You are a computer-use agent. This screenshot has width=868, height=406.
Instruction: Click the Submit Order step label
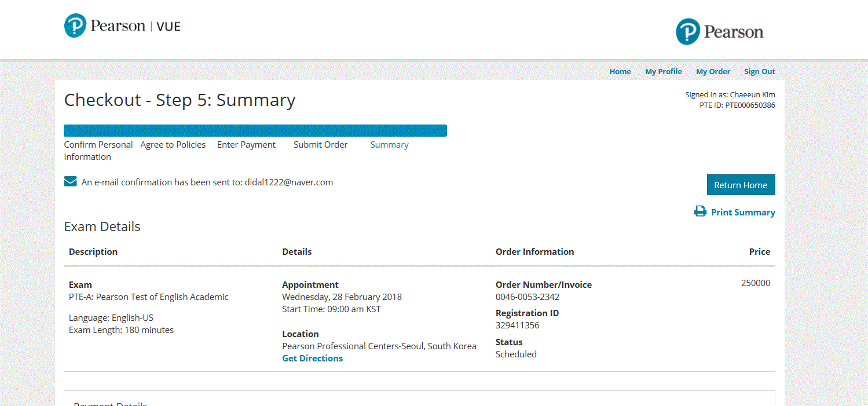[x=320, y=145]
